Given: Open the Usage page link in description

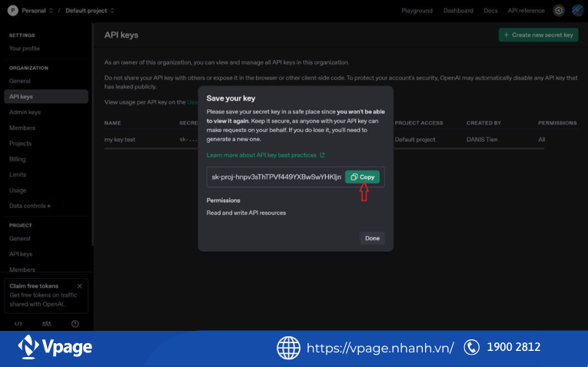Looking at the screenshot, I should [192, 102].
